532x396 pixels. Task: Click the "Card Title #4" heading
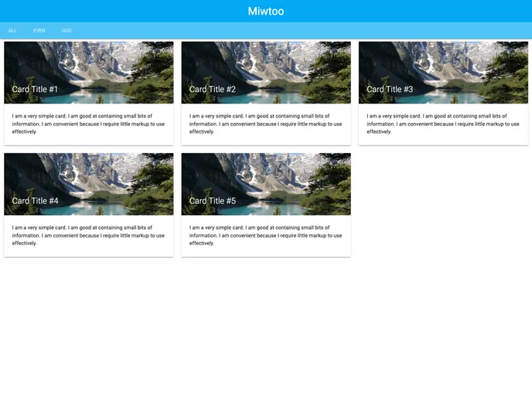(x=35, y=200)
